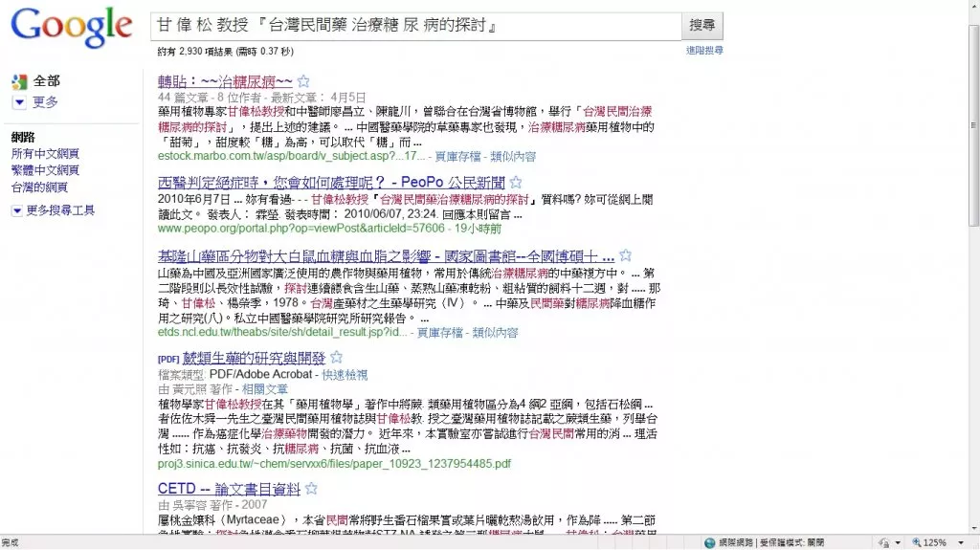Image resolution: width=980 pixels, height=550 pixels.
Task: Click the URL www.peopo.org/portal.php text
Action: pos(301,229)
